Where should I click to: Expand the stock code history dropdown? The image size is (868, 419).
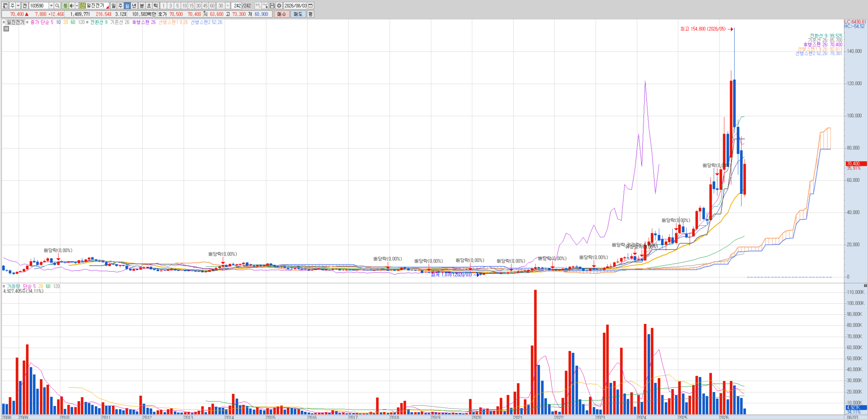pyautogui.click(x=51, y=6)
